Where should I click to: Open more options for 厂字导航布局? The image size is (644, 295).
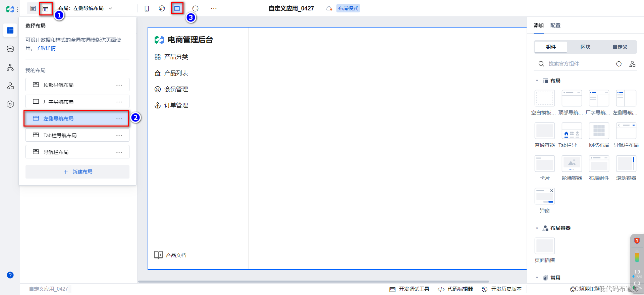tap(119, 102)
